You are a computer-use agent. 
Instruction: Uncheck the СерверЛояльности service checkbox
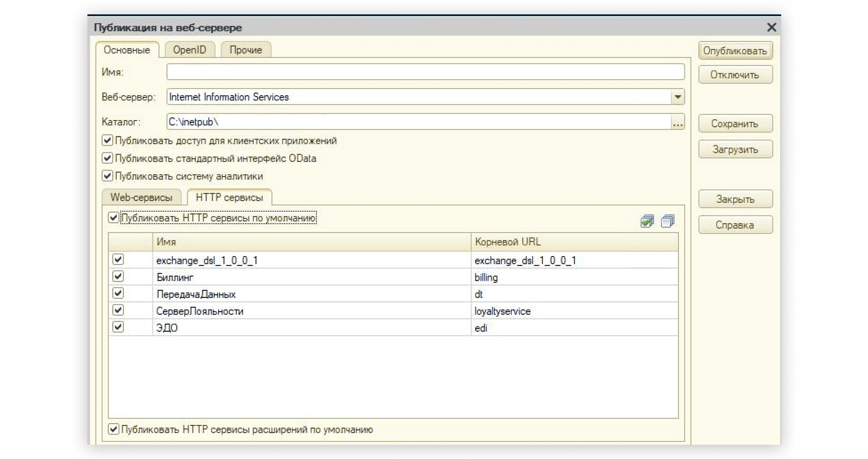click(118, 310)
